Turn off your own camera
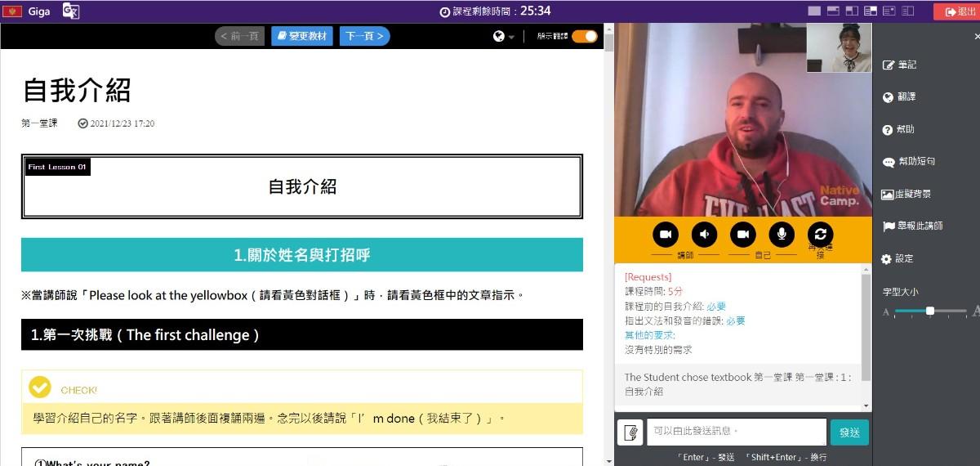Image resolution: width=980 pixels, height=466 pixels. point(742,235)
